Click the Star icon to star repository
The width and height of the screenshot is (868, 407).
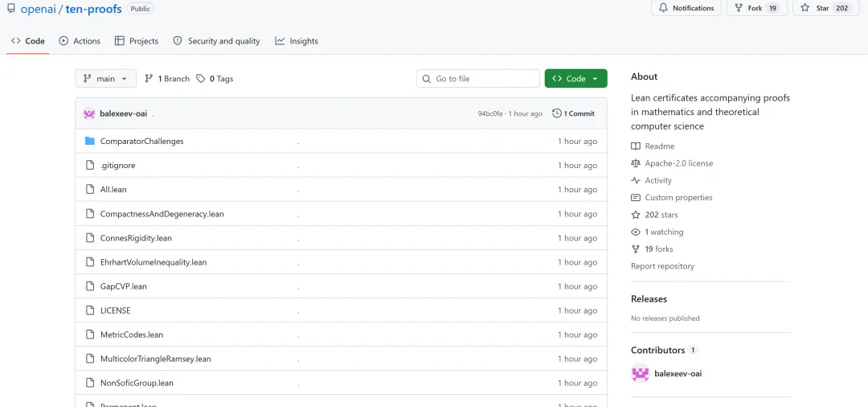click(805, 8)
